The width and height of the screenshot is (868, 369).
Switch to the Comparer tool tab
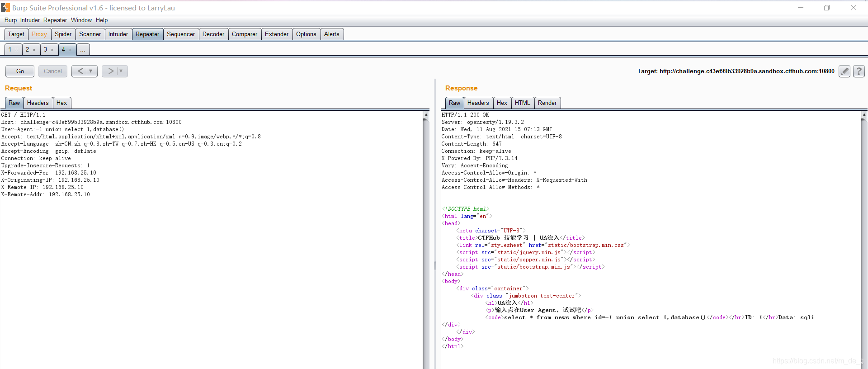(x=245, y=34)
